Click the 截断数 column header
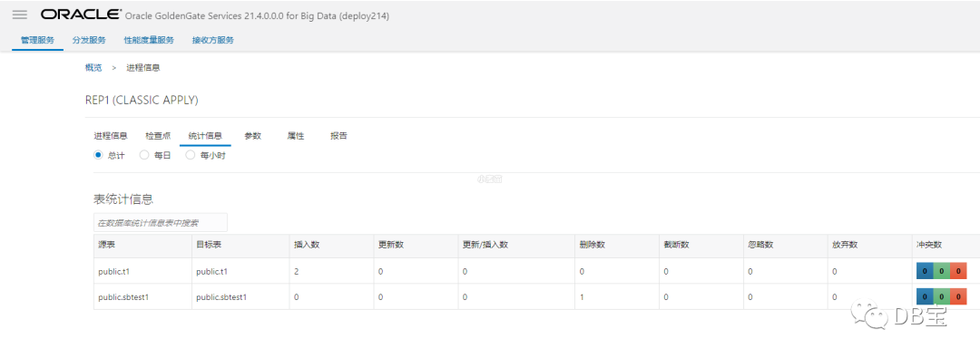The height and width of the screenshot is (358, 980). pos(701,245)
